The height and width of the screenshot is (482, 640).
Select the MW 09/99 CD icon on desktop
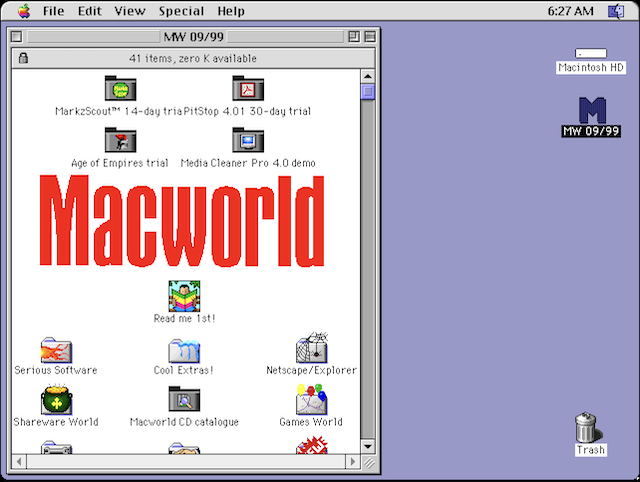click(x=592, y=110)
